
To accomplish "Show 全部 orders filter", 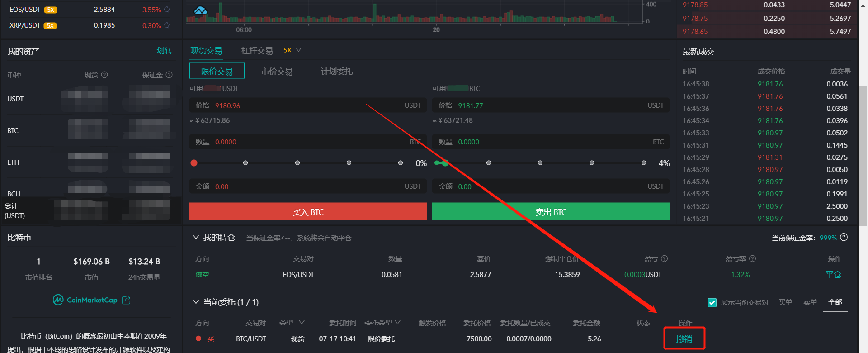I will click(x=835, y=302).
